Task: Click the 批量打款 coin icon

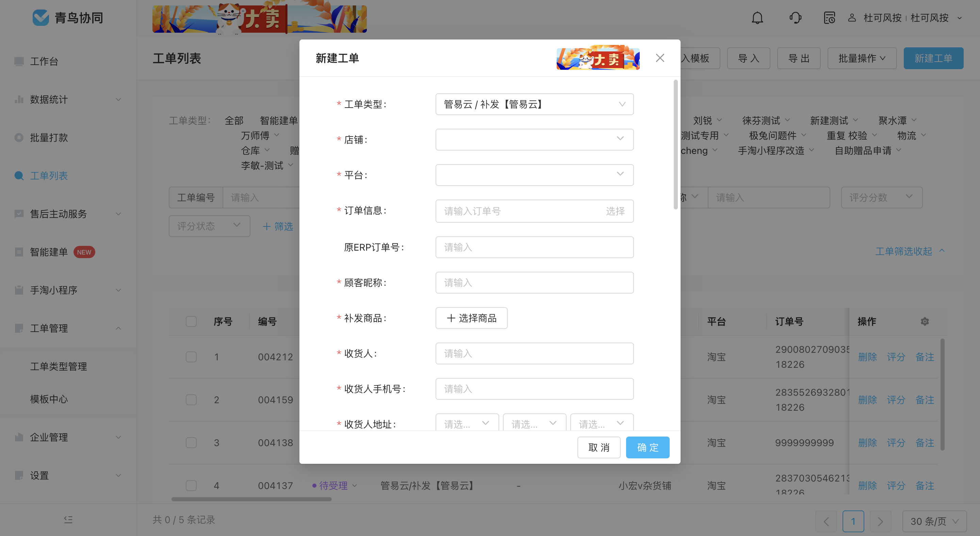Action: point(19,138)
